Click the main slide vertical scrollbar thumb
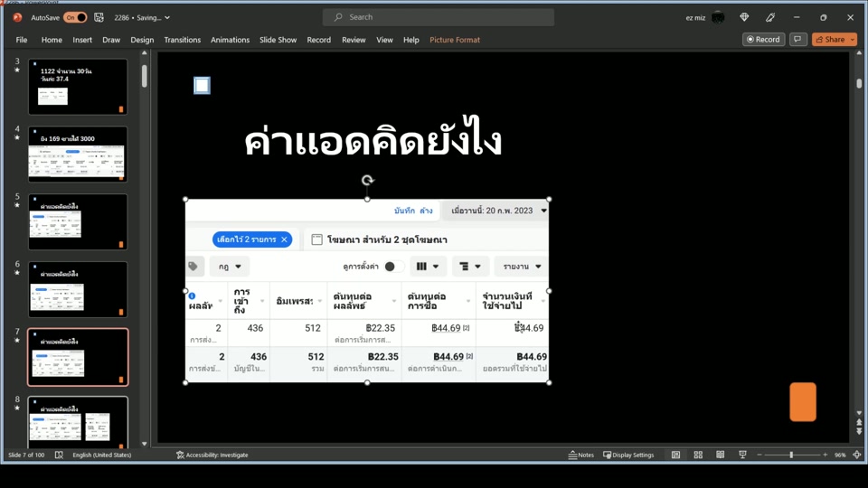Viewport: 868px width, 488px height. pos(859,83)
